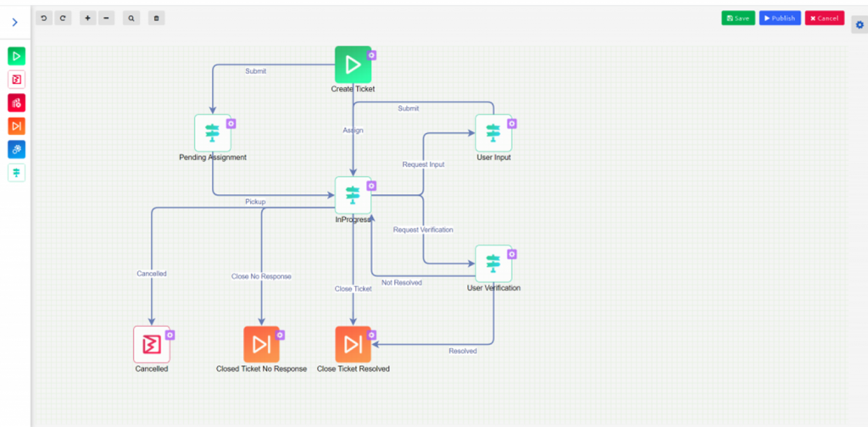Screen dimensions: 868x427
Task: Select the solid red node in the palette
Action: [x=16, y=103]
